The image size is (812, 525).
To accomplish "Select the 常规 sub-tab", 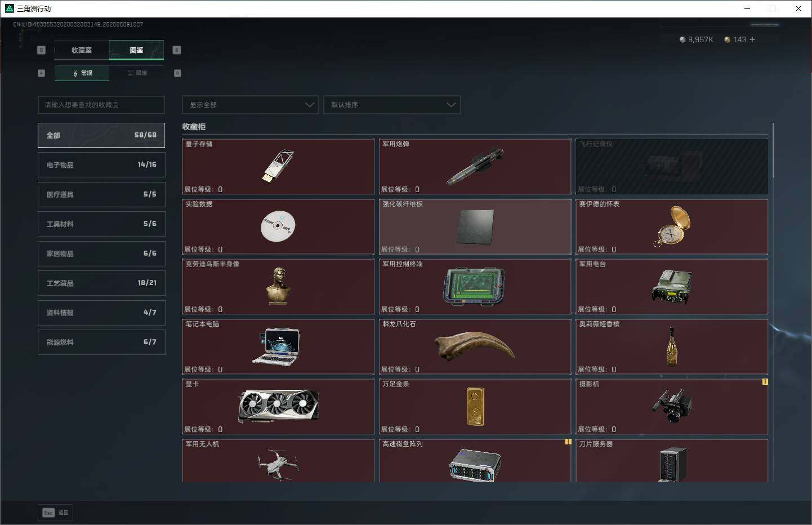I will pyautogui.click(x=82, y=73).
